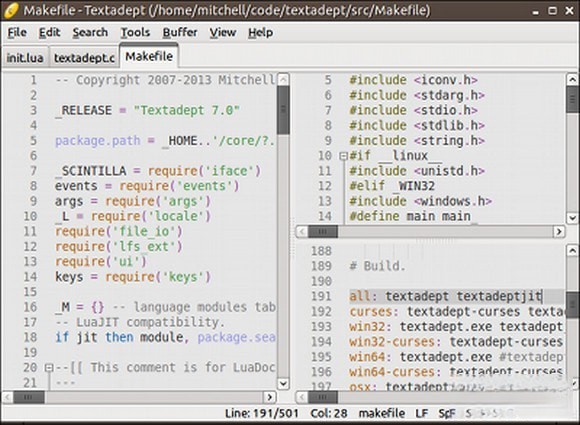
Task: Click the textadept.c vertical scrollbar thumb
Action: 572,99
